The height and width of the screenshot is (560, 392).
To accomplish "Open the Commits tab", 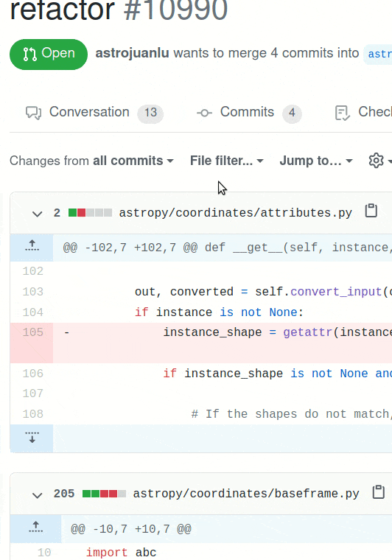I will tap(249, 113).
